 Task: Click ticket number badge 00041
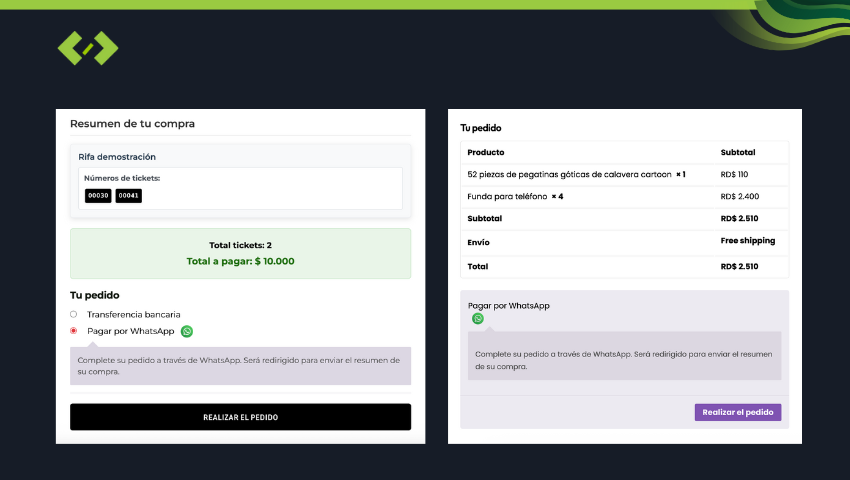[x=128, y=196]
